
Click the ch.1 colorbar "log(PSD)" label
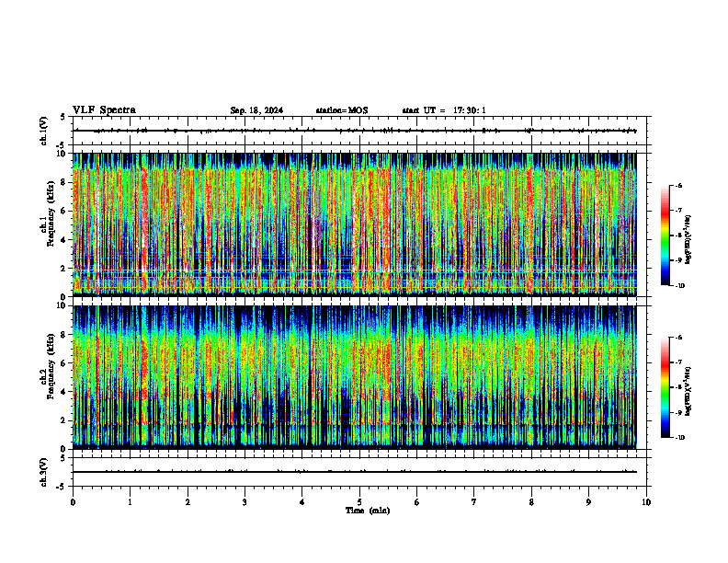(688, 239)
